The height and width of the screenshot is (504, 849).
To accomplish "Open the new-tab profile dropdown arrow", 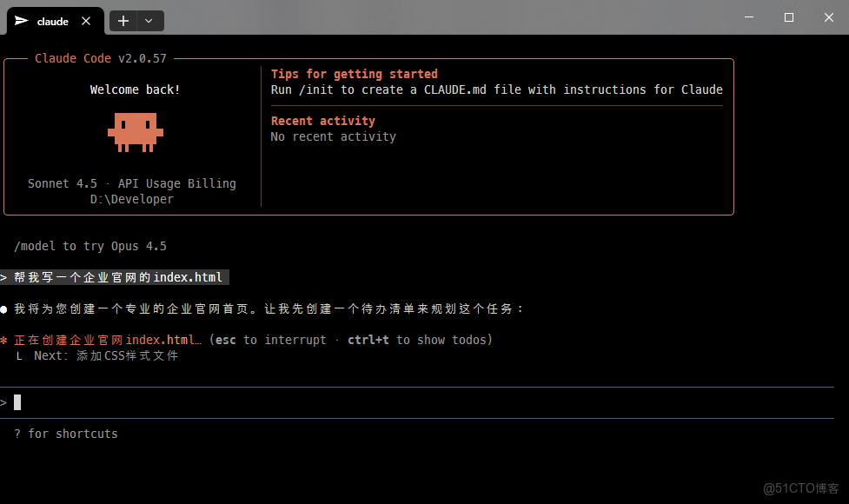I will click(149, 21).
